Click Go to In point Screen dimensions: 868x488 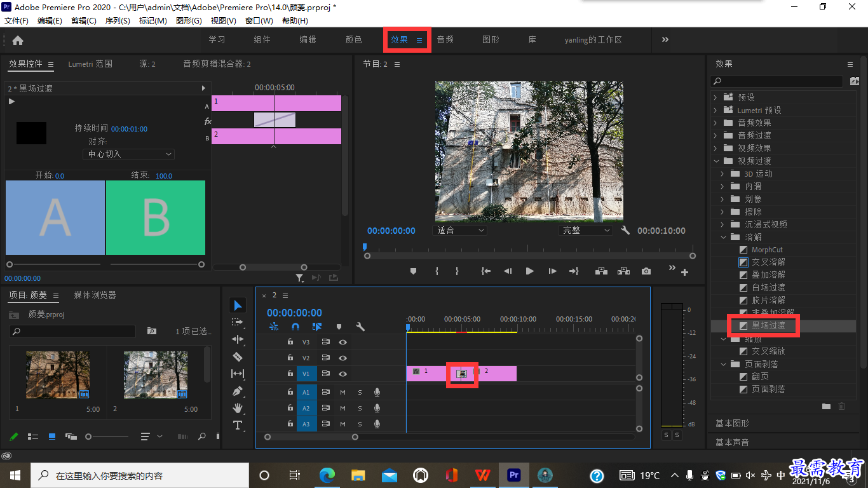coord(486,271)
